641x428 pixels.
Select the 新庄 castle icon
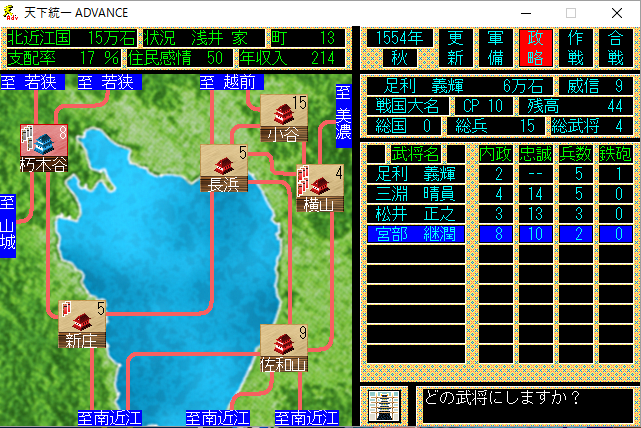[x=82, y=324]
